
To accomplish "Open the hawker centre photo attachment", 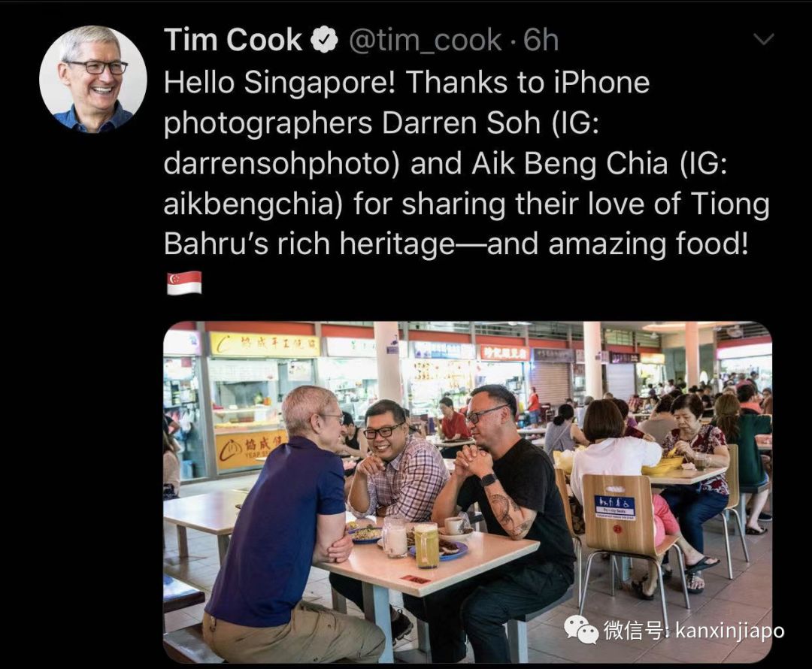I will click(x=468, y=492).
